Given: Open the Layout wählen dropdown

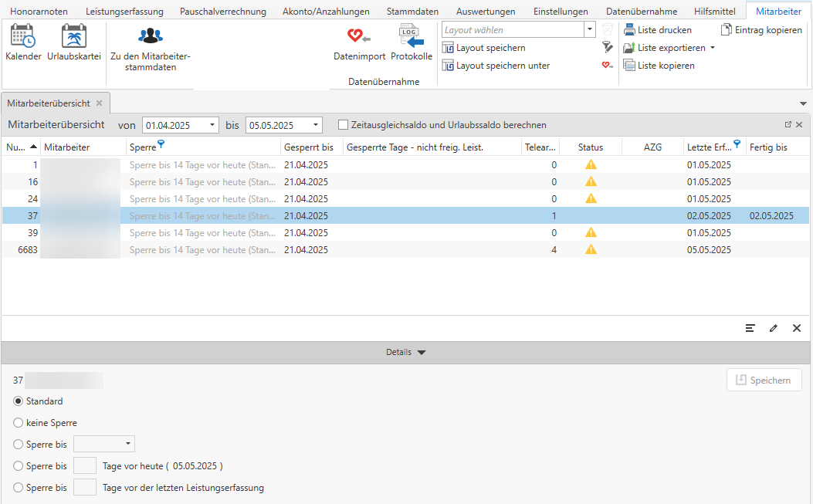Looking at the screenshot, I should tap(590, 30).
